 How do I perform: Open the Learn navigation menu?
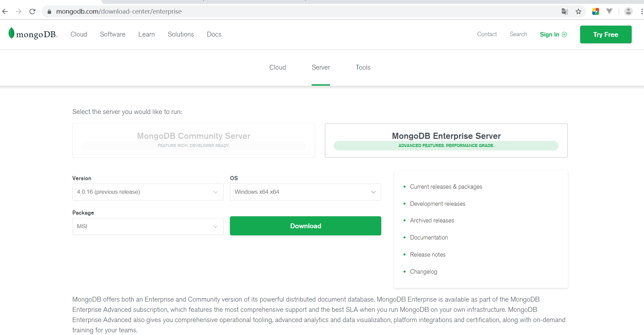coord(147,34)
